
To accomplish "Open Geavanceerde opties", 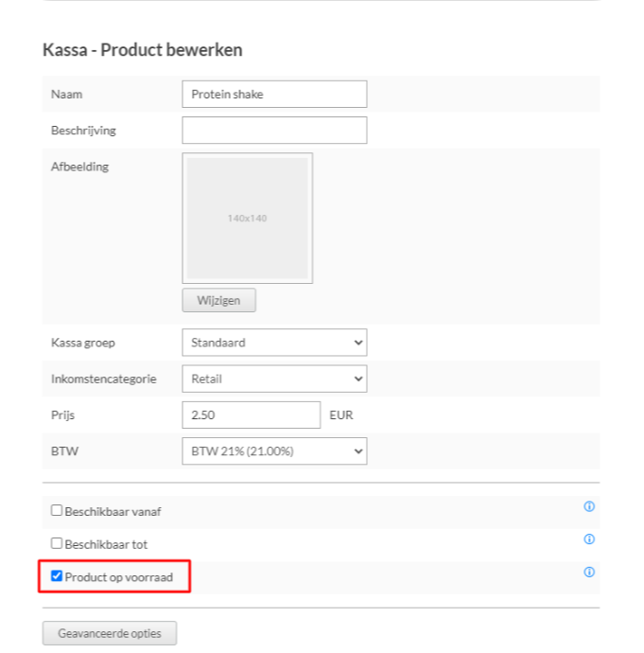I will [110, 633].
